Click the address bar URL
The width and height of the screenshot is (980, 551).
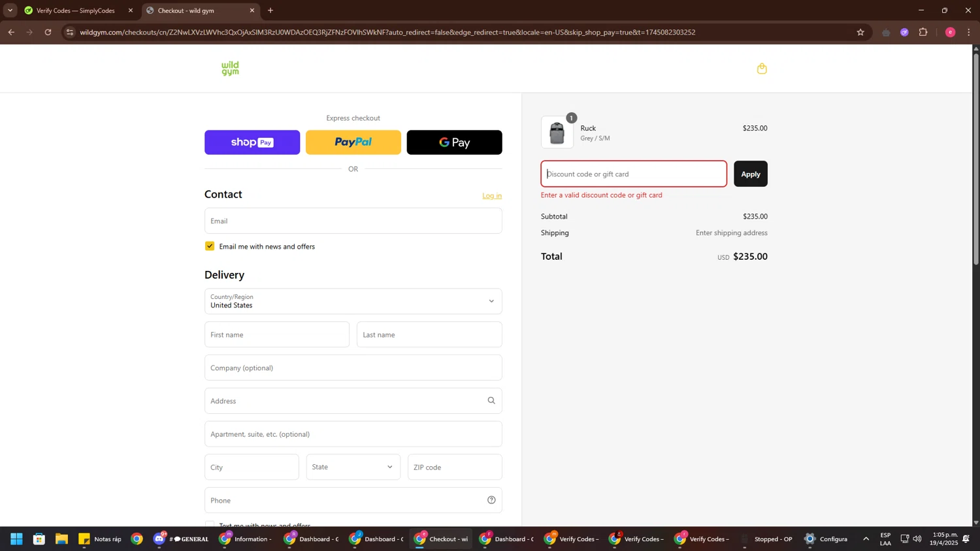point(387,32)
